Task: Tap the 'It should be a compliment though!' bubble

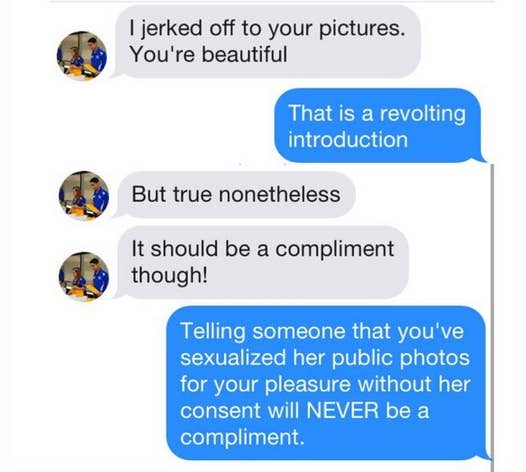Action: tap(262, 262)
